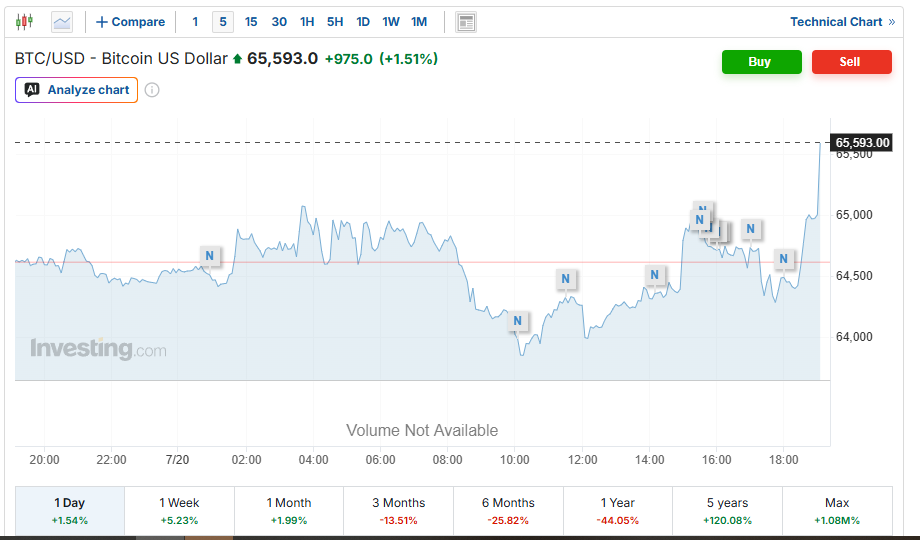Select the area chart type icon

[x=62, y=22]
